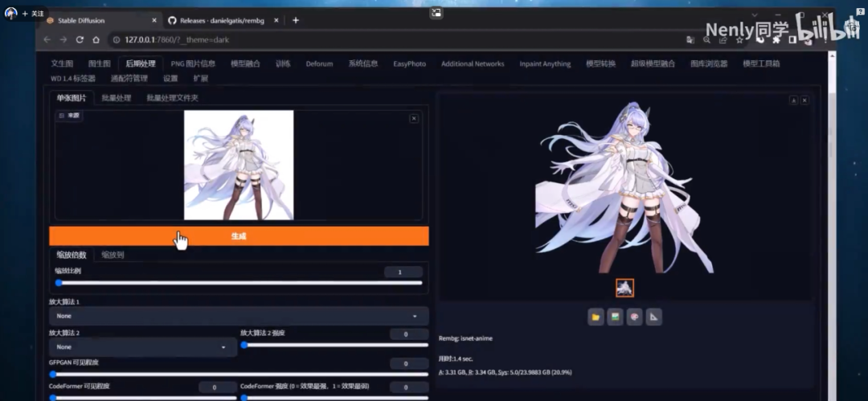Click the share icon in address bar
The width and height of the screenshot is (868, 401).
tap(723, 40)
